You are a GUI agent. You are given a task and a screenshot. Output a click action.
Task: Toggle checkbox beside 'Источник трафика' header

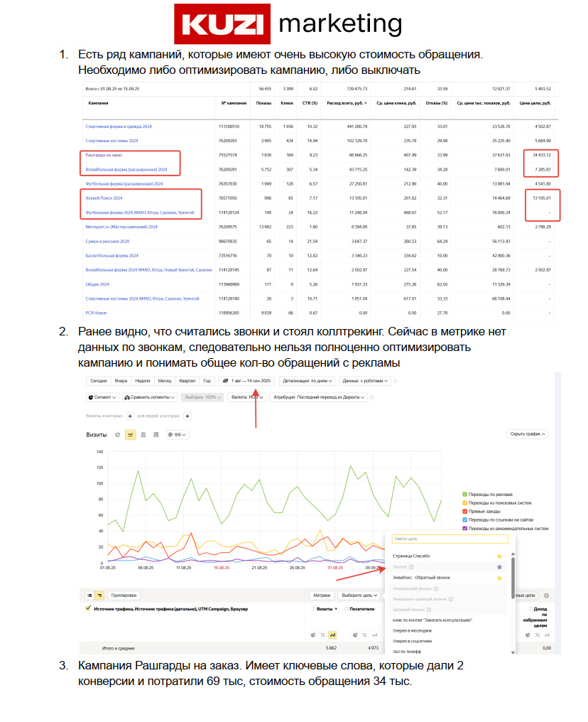[88, 608]
